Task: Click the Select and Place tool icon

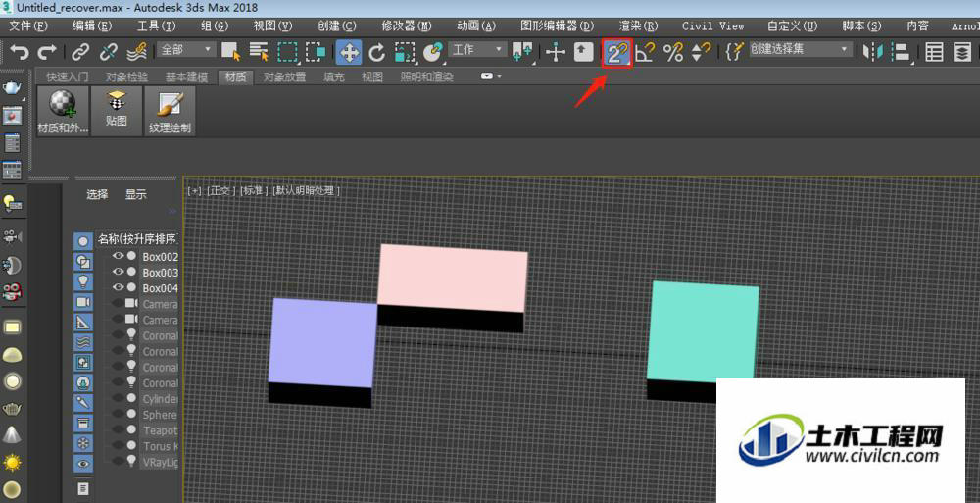Action: click(x=432, y=51)
